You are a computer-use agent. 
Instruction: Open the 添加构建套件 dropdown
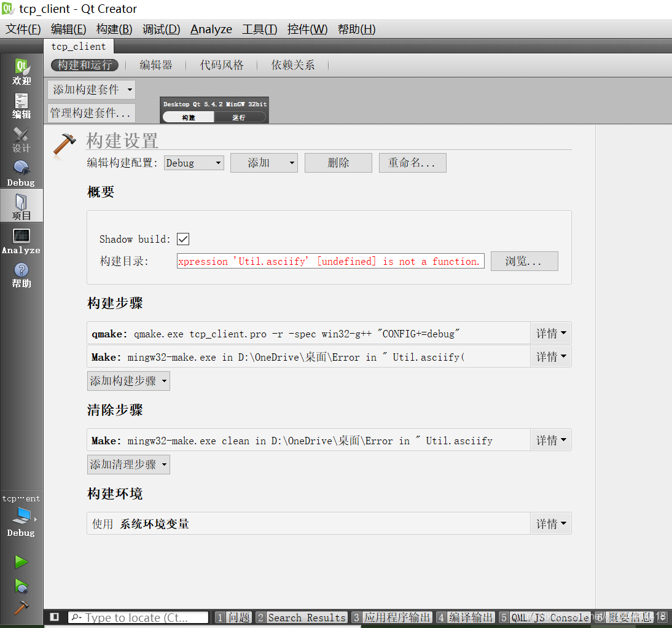pyautogui.click(x=90, y=89)
